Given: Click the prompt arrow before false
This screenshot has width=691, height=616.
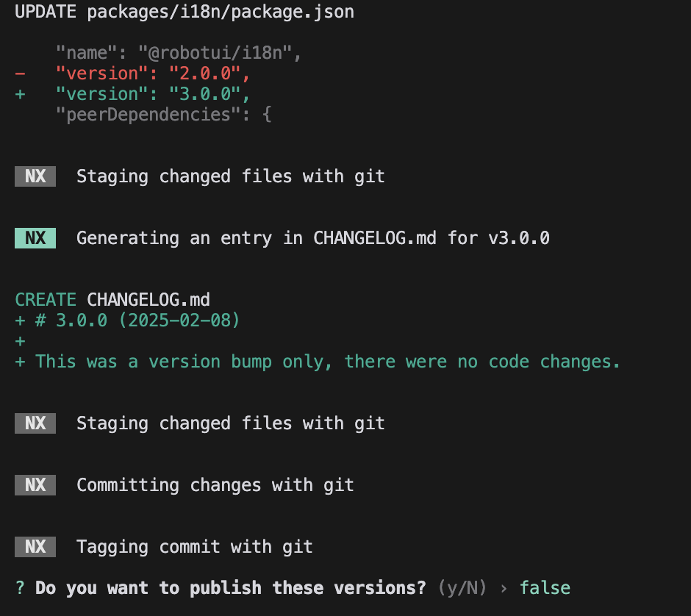Looking at the screenshot, I should [504, 588].
